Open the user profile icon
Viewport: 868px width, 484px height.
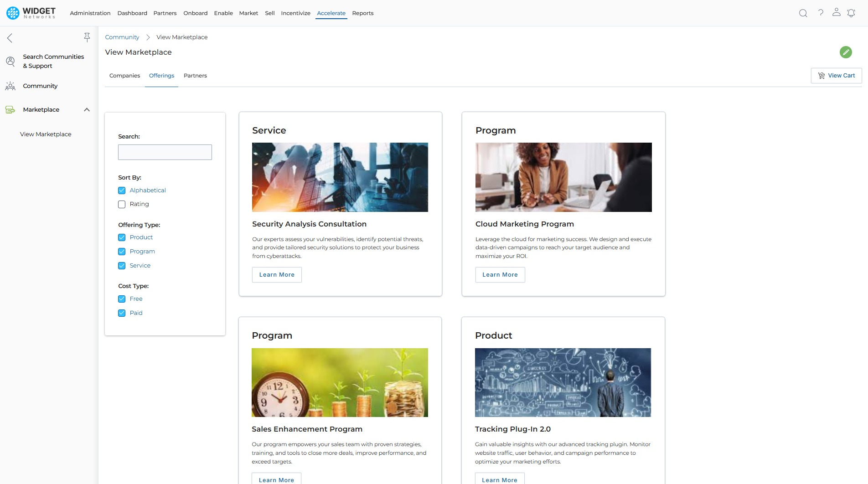(x=836, y=12)
